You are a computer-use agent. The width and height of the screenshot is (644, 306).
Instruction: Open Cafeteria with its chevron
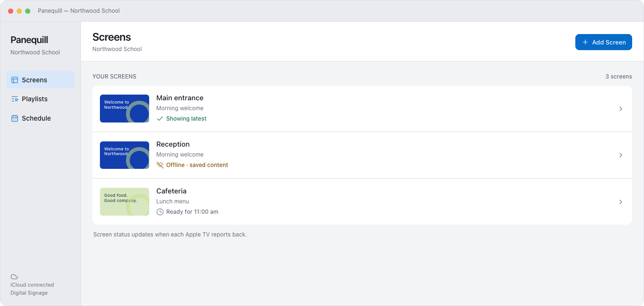(621, 202)
